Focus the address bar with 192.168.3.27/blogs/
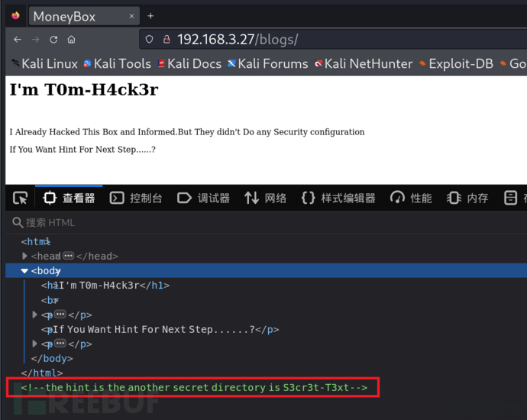 pyautogui.click(x=333, y=40)
